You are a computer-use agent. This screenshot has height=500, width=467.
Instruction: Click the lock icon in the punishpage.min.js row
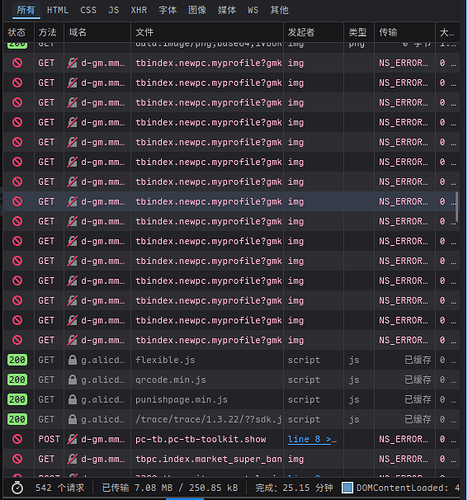[72, 399]
